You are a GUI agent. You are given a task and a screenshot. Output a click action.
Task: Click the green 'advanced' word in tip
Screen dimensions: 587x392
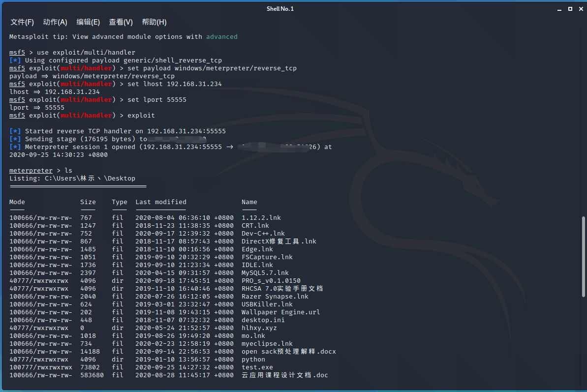coord(221,37)
